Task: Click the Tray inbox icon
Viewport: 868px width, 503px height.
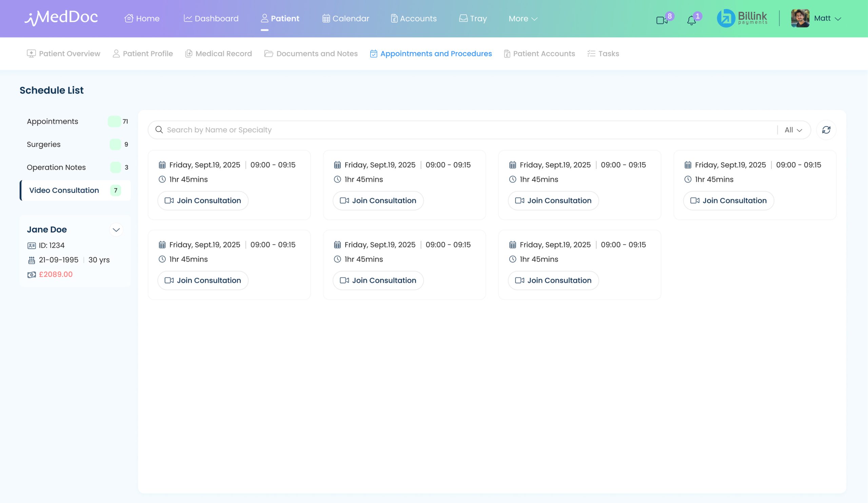Action: click(x=463, y=18)
